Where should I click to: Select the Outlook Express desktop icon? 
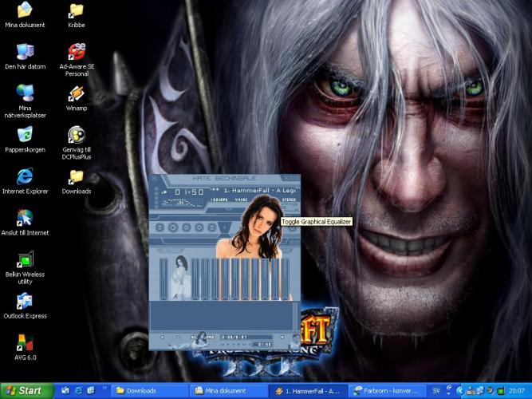[25, 302]
